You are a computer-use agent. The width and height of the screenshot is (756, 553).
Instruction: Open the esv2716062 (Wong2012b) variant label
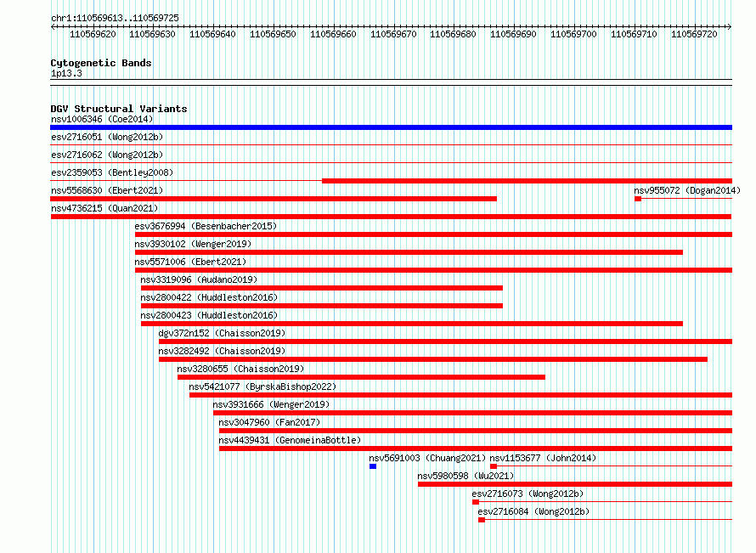coord(107,155)
